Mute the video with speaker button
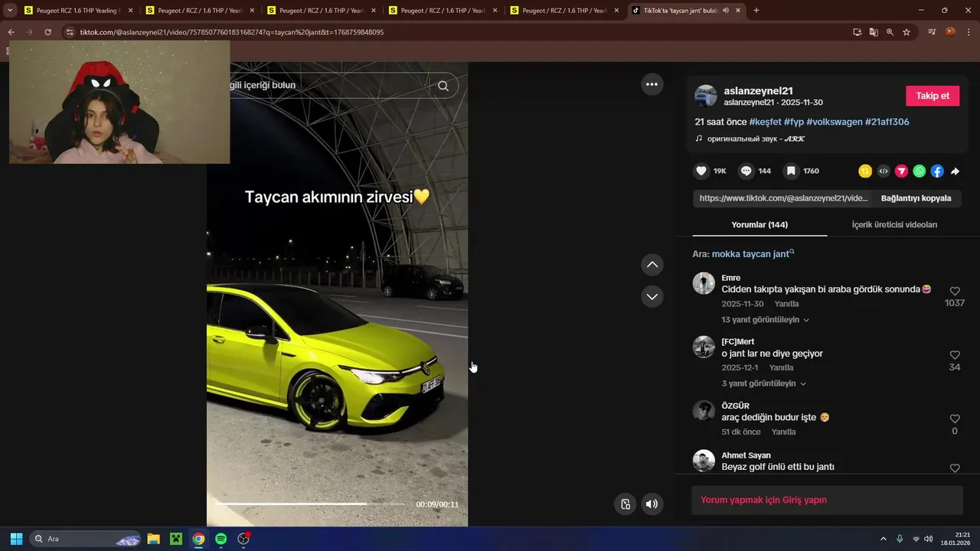This screenshot has height=551, width=980. 652,504
